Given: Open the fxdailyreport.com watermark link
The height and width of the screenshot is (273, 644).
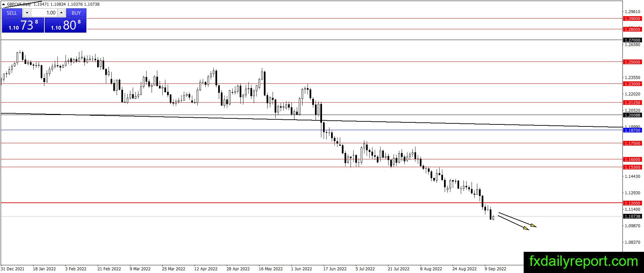Looking at the screenshot, I should point(583,261).
